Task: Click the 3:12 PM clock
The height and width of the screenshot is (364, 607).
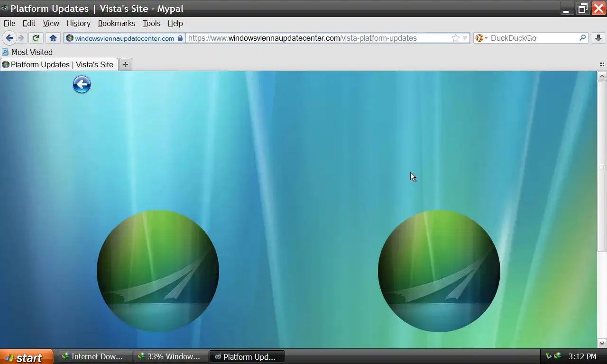Action: tap(582, 356)
